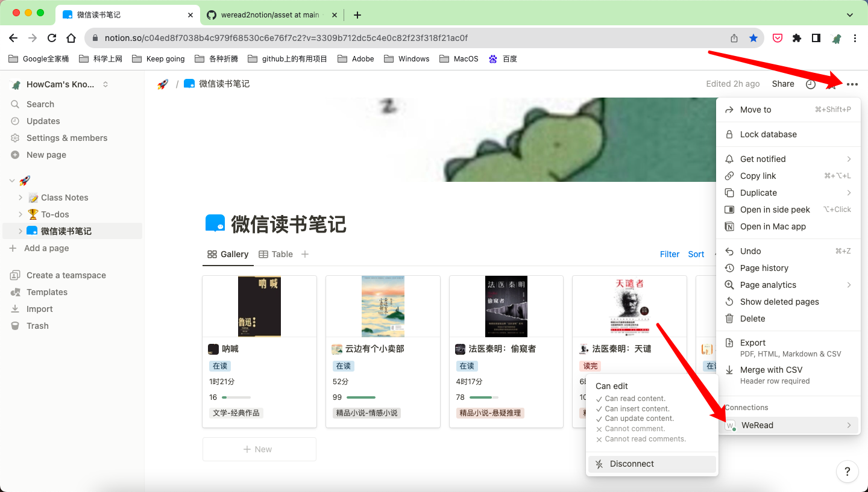This screenshot has width=868, height=492.
Task: Choose Lock database
Action: [x=788, y=134]
